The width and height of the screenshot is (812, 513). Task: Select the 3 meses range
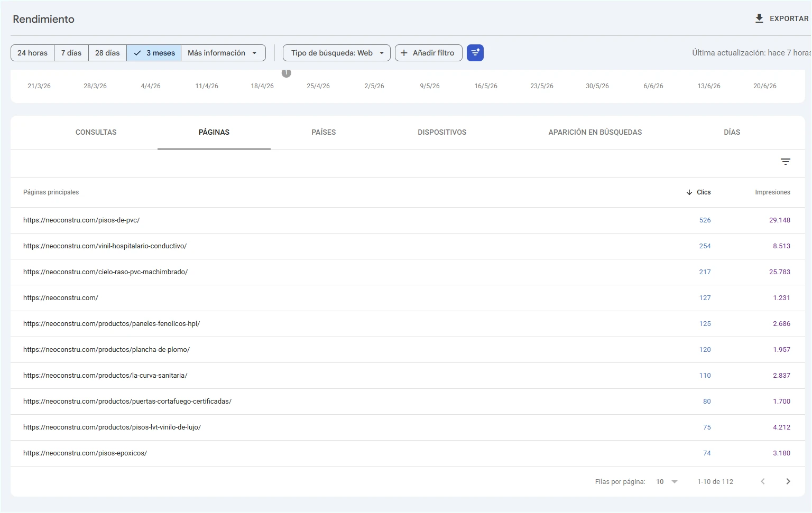(154, 53)
